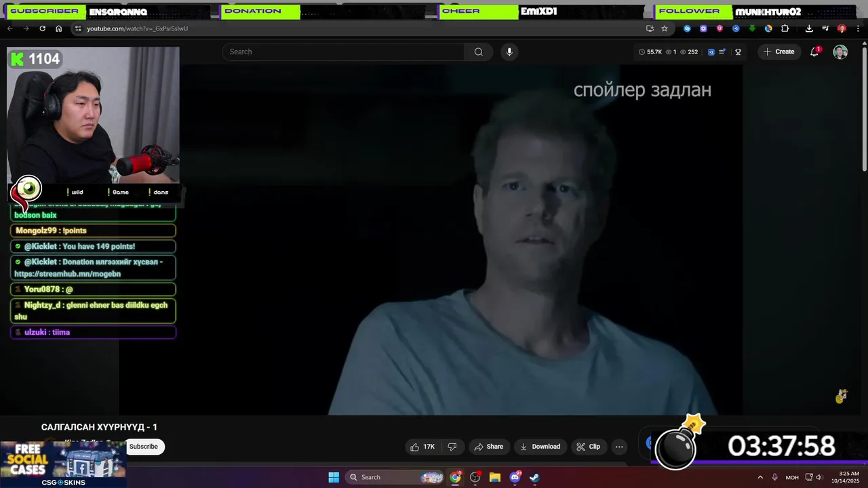Open the browser three-dot menu

pos(859,28)
